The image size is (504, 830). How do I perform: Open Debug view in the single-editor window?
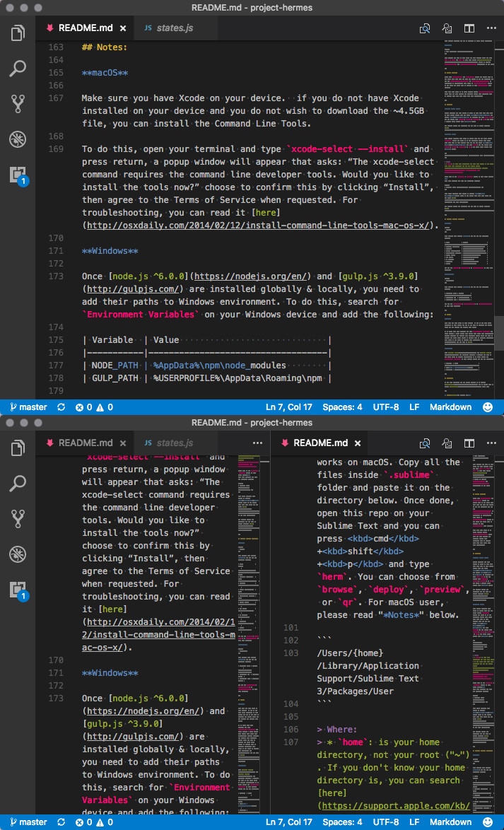[18, 139]
